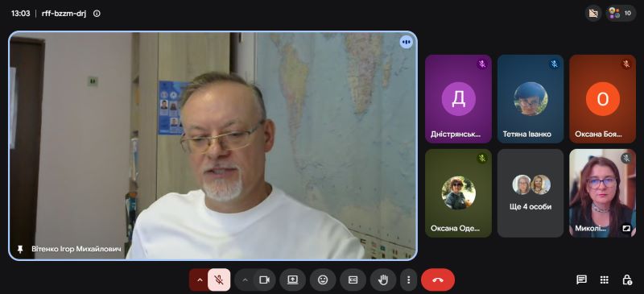The image size is (644, 294).
Task: Click muted mic icon on Оксана Боя... tile
Action: click(626, 64)
